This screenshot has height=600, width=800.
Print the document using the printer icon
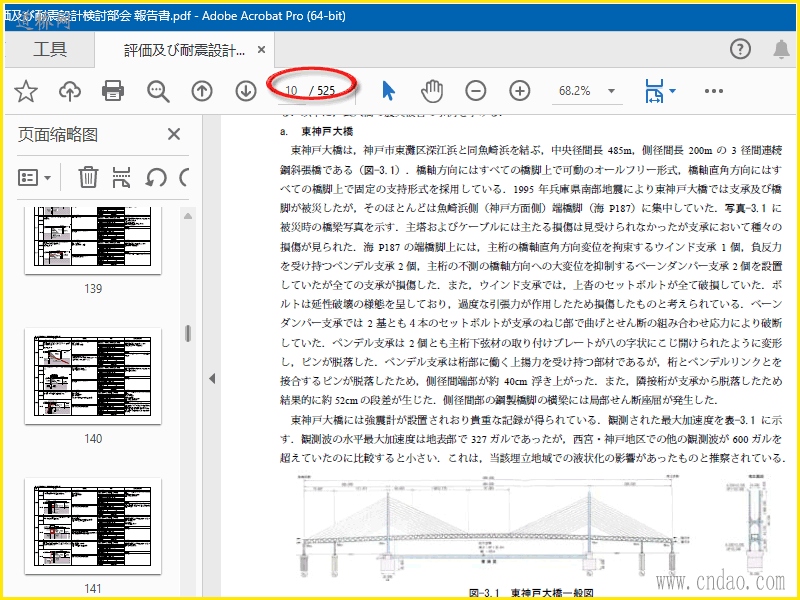113,91
